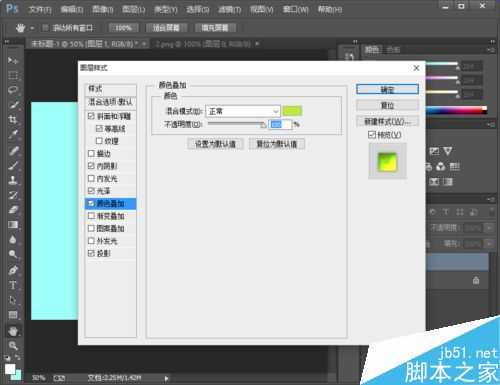Image resolution: width=500 pixels, height=385 pixels.
Task: Select the Brush tool
Action: click(x=13, y=165)
